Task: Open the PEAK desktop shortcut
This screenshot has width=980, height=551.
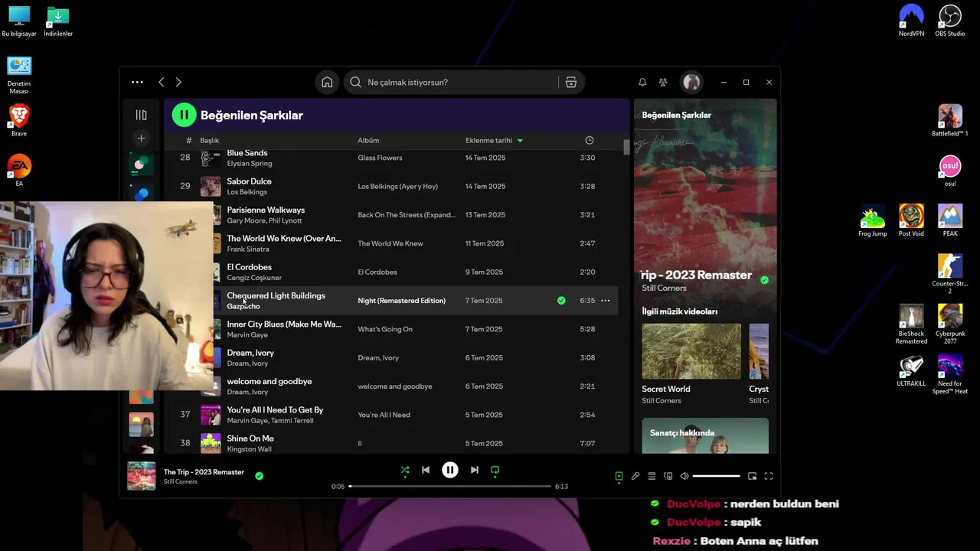Action: [x=950, y=221]
